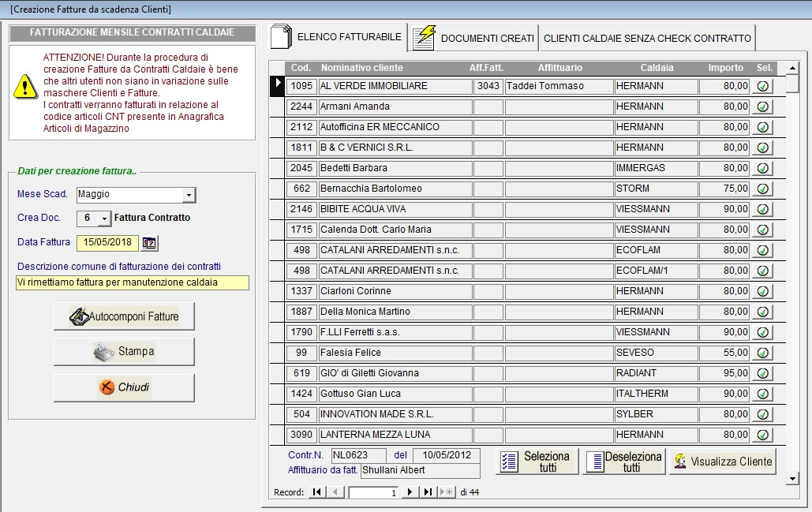The image size is (812, 512).
Task: Open Visualizza Cliente button
Action: click(723, 462)
